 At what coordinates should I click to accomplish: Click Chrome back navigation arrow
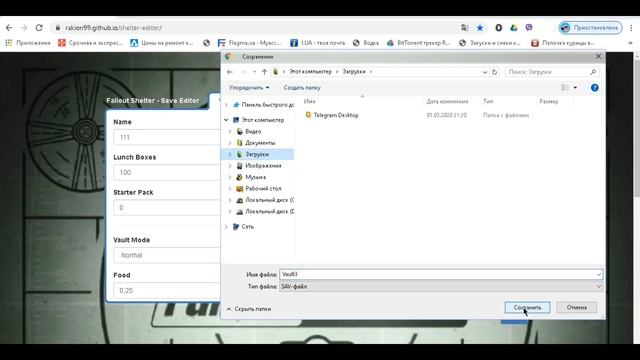pyautogui.click(x=9, y=28)
